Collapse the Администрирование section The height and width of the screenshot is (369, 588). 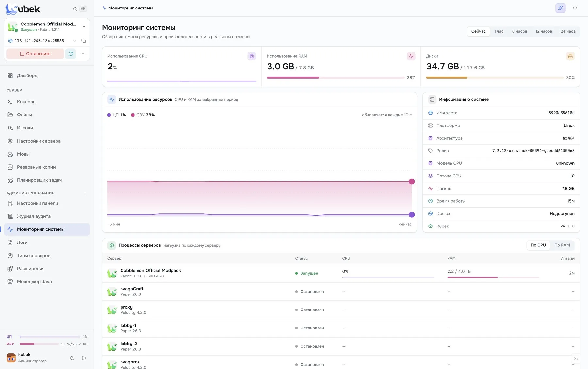tap(85, 193)
